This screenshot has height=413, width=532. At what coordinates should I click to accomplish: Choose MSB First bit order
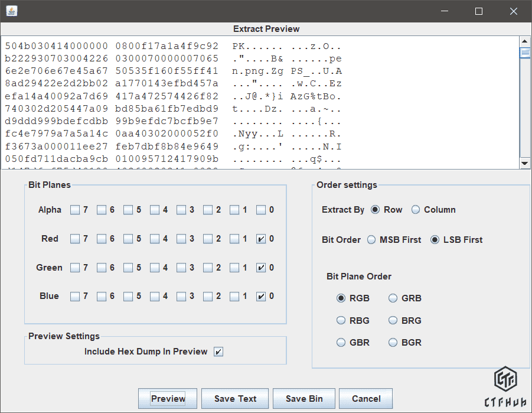point(371,240)
